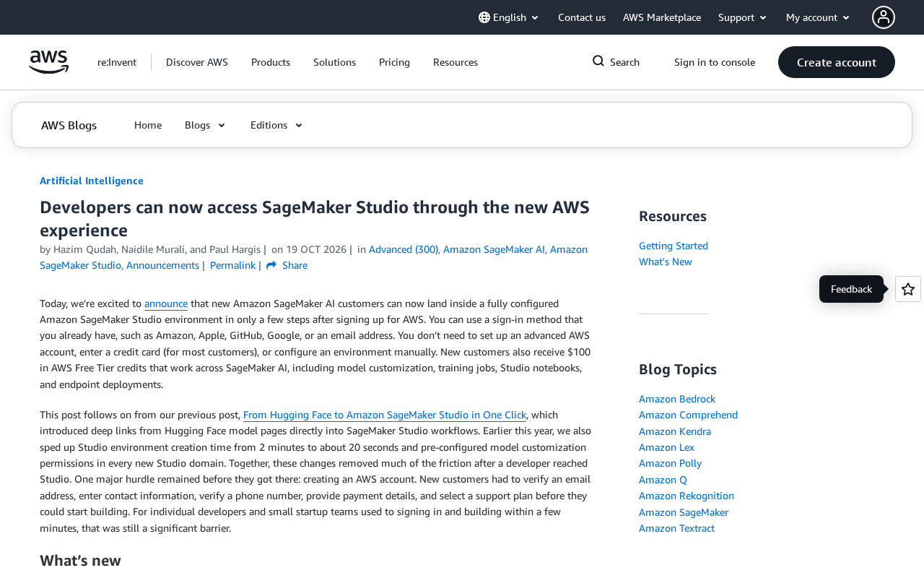Click AWS Blogs title
The image size is (924, 578).
69,125
